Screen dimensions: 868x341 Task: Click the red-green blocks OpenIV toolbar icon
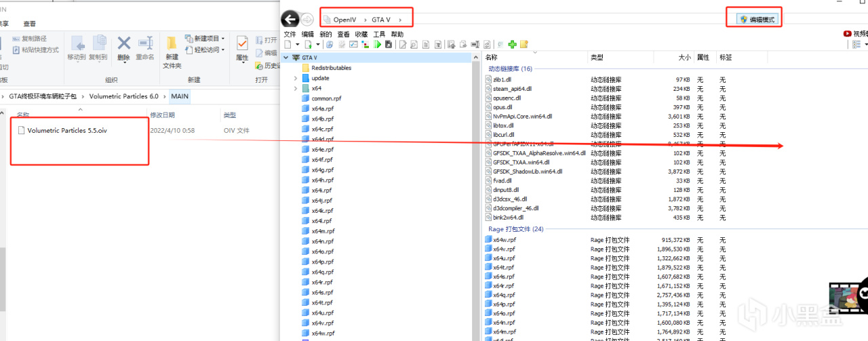366,44
